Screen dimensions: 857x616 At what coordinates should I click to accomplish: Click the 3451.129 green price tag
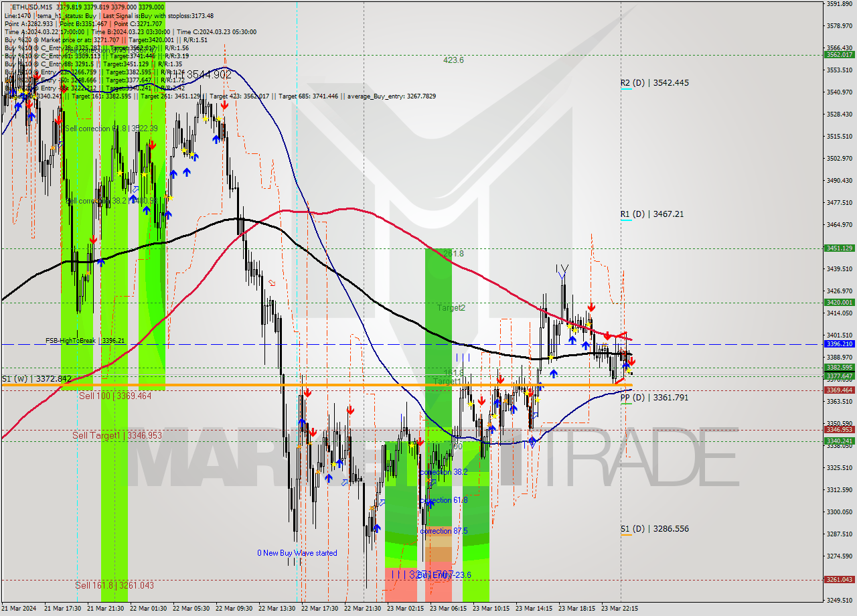point(840,248)
